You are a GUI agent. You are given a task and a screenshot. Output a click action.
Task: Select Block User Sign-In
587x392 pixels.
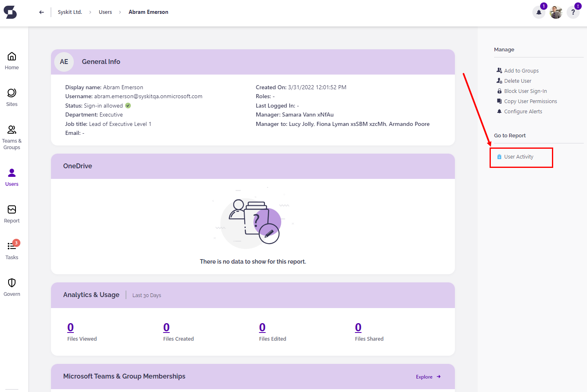(526, 91)
